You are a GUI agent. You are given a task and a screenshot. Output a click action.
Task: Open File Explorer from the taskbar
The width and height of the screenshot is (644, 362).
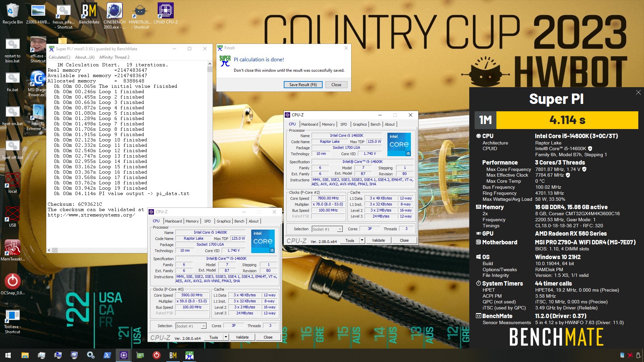[x=25, y=355]
